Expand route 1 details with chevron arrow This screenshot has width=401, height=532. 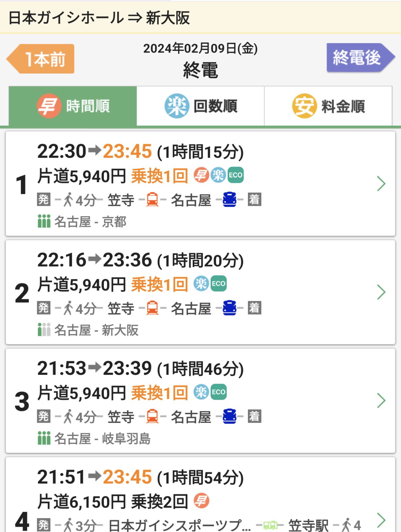tap(381, 184)
